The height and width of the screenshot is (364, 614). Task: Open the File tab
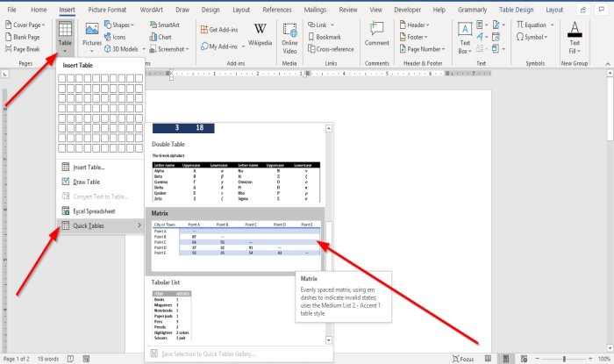(11, 10)
